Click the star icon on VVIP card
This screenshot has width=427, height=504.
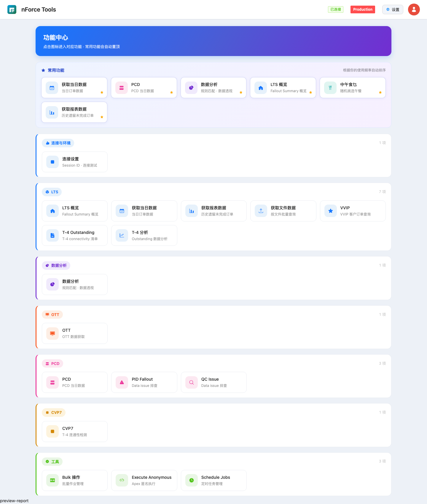[331, 211]
